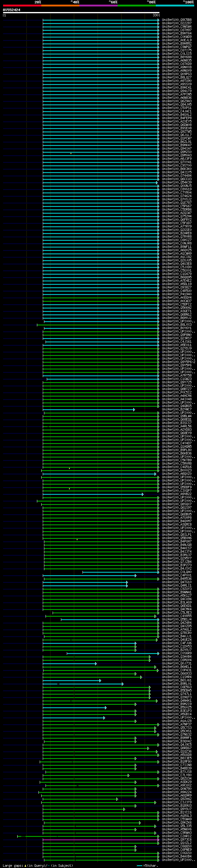Open hit UniRef100_Q9Y5P6-2
The height and width of the screenshot is (868, 197).
coord(179,362)
